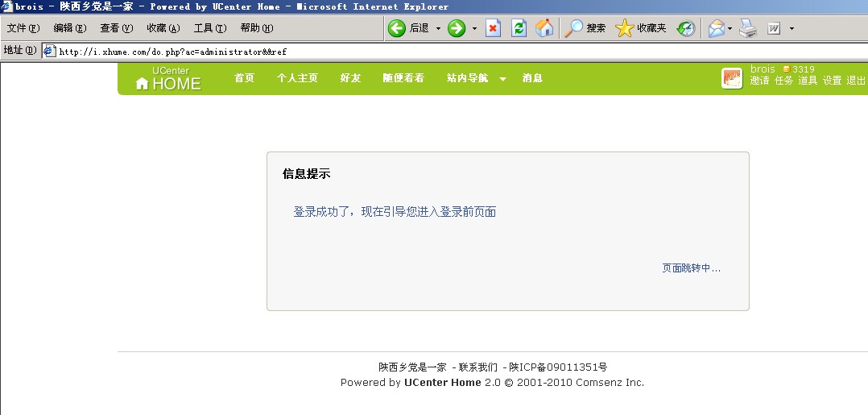
Task: Open 站内导航 navigation link
Action: (467, 78)
